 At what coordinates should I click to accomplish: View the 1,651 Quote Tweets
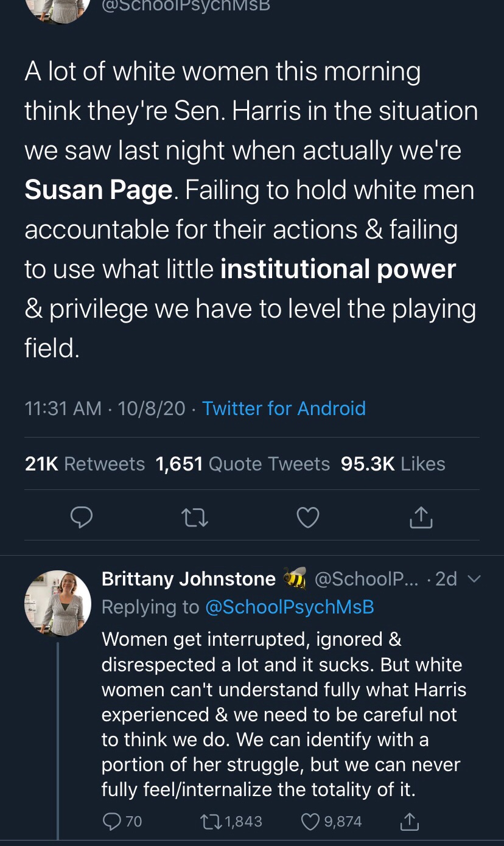243,464
